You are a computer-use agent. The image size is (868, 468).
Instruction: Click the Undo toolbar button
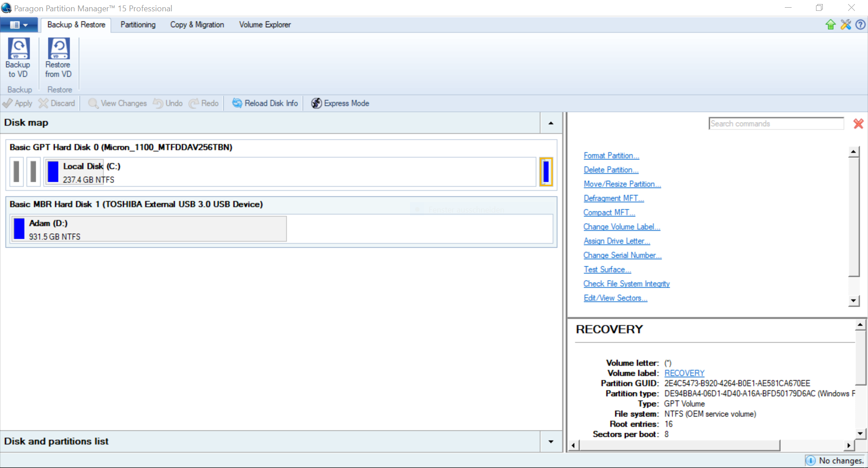point(168,104)
